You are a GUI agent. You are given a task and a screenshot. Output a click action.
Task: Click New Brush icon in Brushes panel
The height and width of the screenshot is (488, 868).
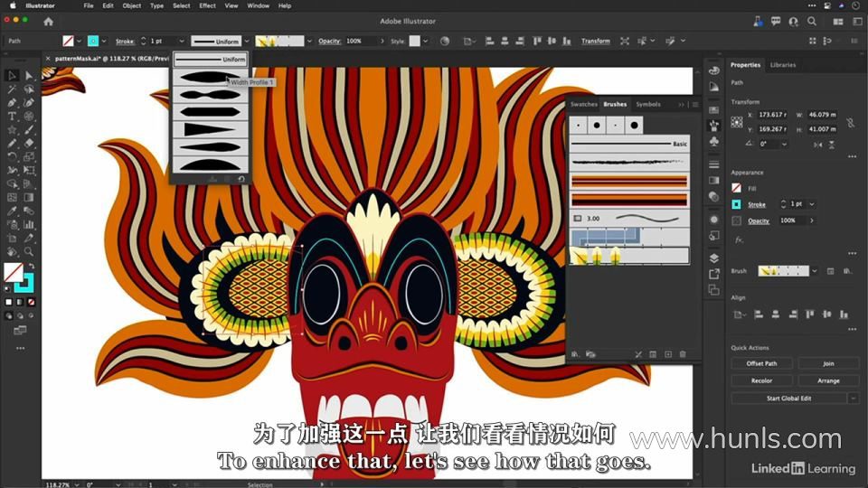[x=668, y=354]
